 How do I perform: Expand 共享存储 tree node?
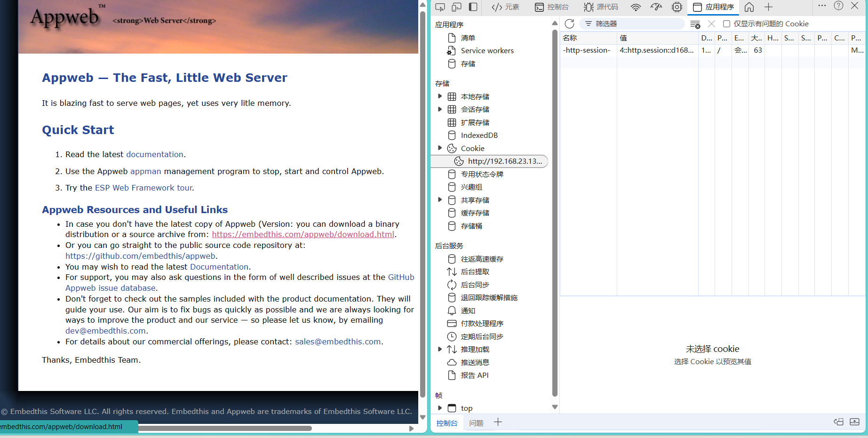(x=440, y=199)
